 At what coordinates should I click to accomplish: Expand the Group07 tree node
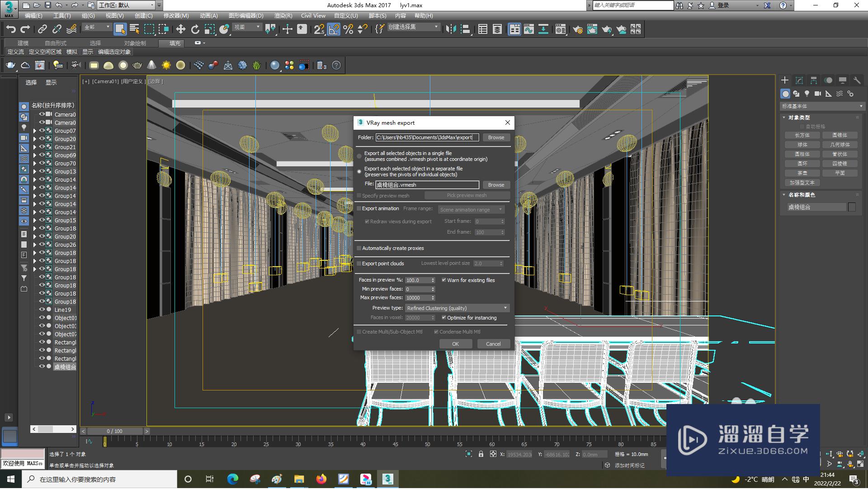(x=34, y=131)
